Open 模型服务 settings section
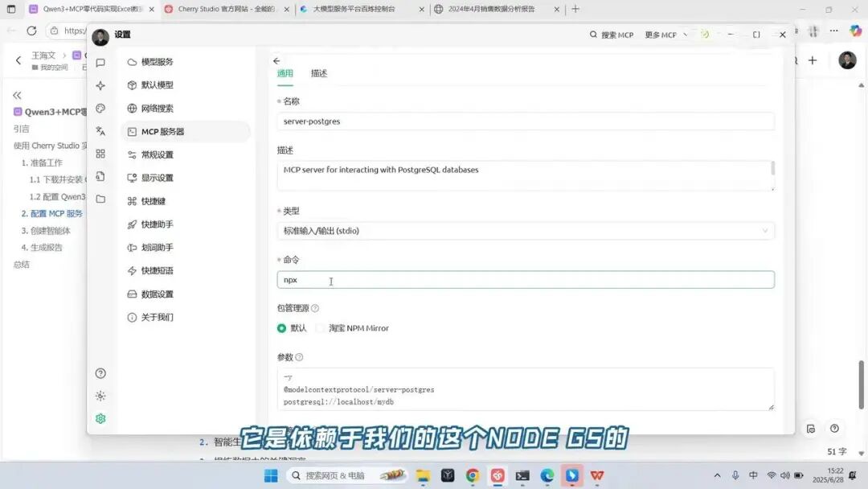This screenshot has width=868, height=489. click(x=186, y=61)
